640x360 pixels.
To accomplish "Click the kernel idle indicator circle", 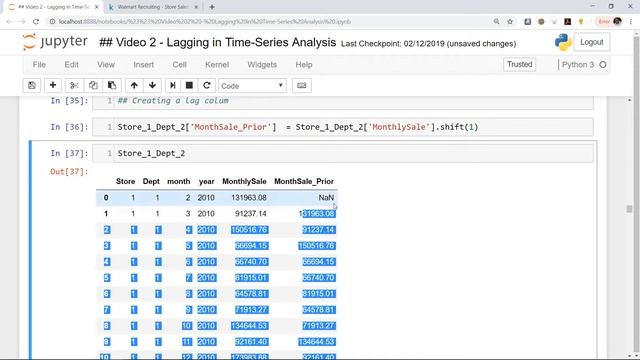I will coord(603,64).
